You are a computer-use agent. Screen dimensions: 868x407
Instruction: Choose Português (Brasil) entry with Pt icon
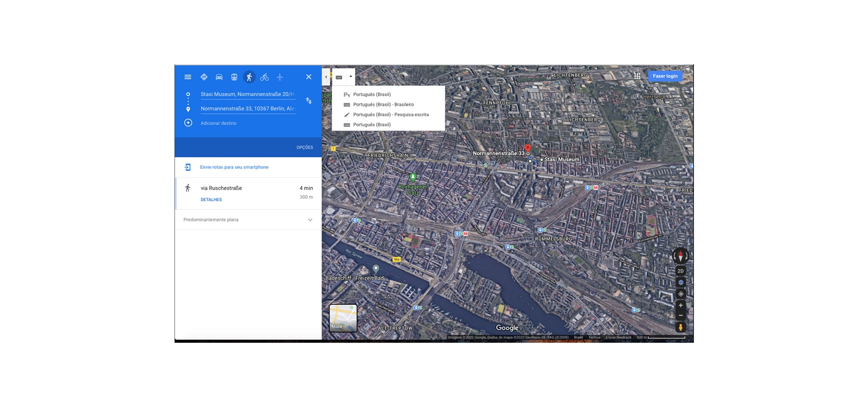(388, 95)
